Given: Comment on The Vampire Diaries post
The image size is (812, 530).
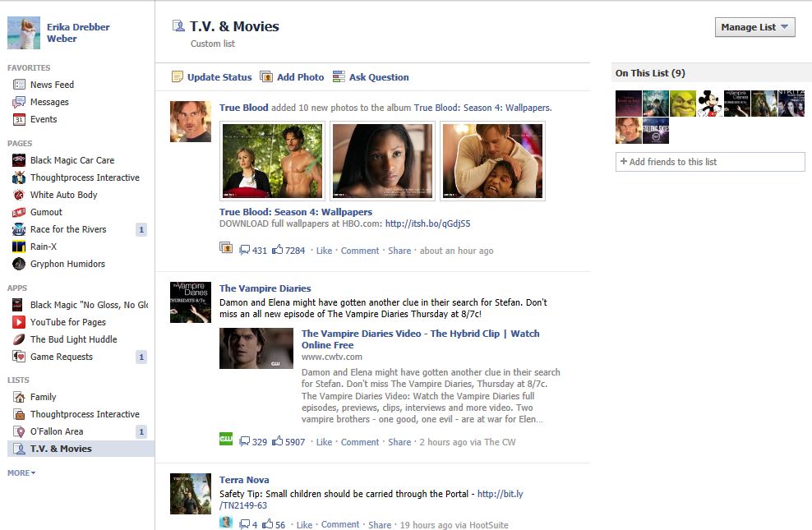Looking at the screenshot, I should 360,442.
